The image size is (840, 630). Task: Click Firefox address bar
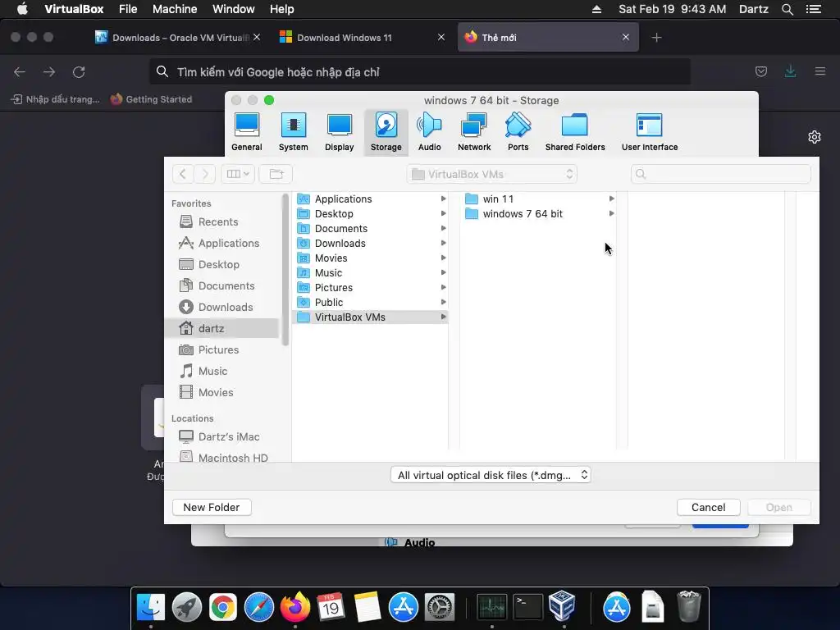(x=419, y=72)
